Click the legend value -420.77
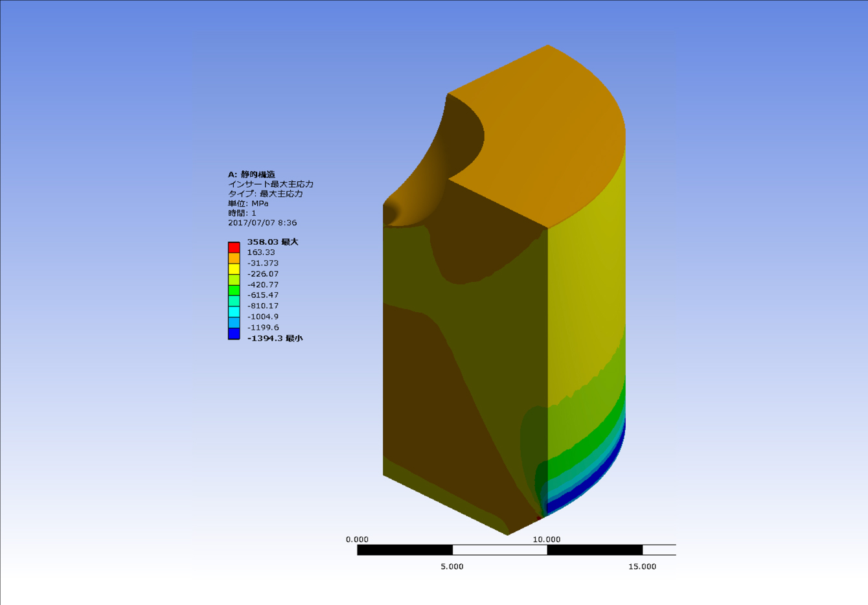The width and height of the screenshot is (868, 605). click(262, 284)
